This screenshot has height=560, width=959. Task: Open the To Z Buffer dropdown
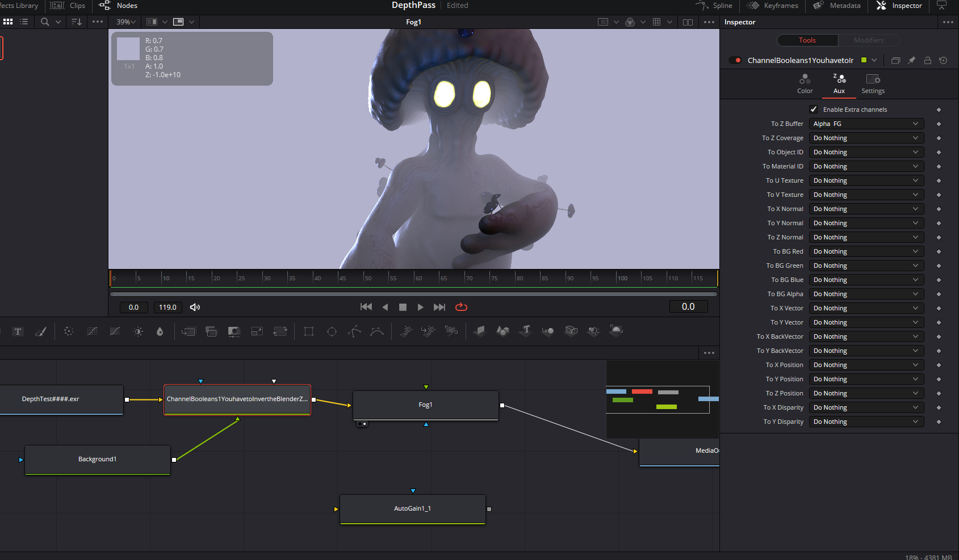(x=866, y=124)
